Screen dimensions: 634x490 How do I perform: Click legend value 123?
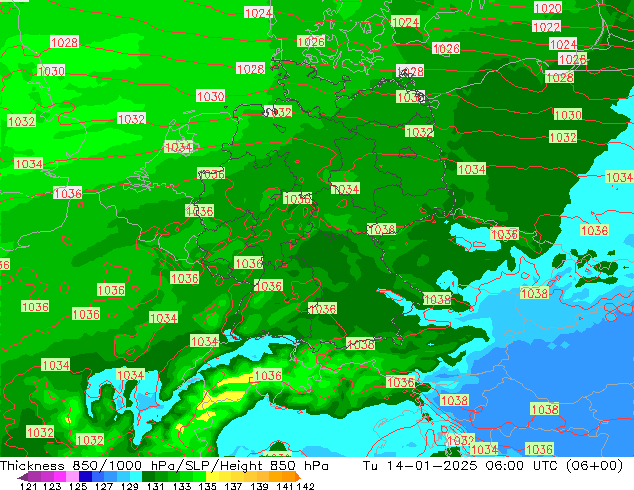pos(52,486)
